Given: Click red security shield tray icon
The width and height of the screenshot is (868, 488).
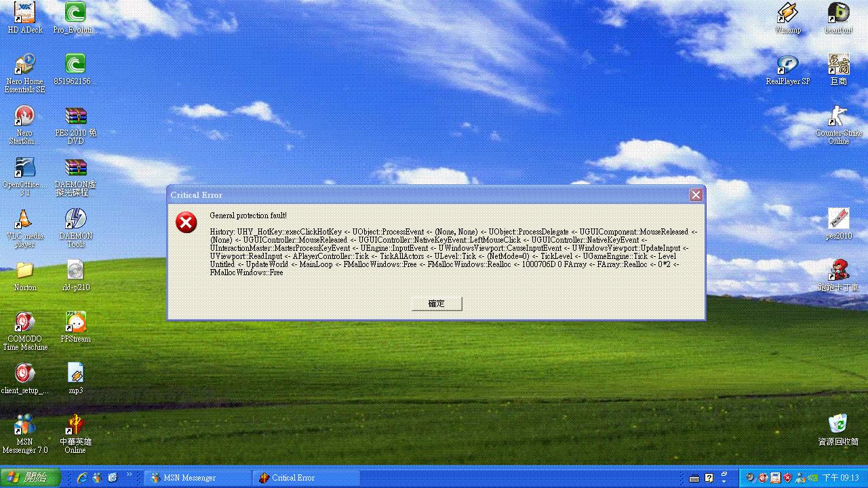Looking at the screenshot, I should pyautogui.click(x=787, y=478).
